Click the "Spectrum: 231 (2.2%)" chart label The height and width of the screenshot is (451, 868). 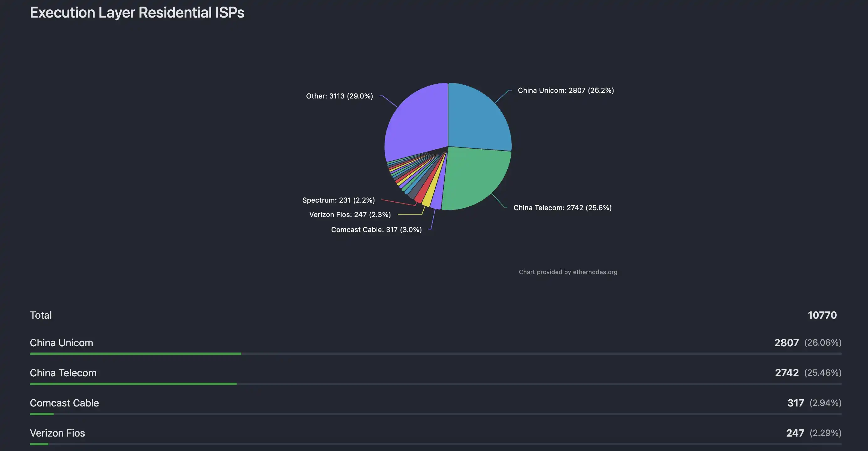[x=338, y=200]
